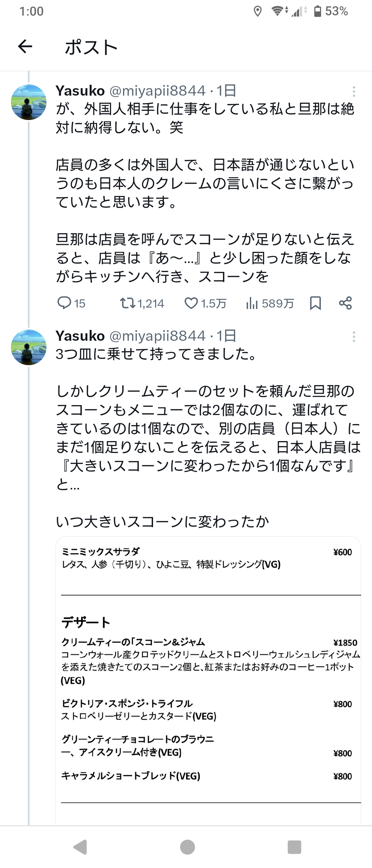The width and height of the screenshot is (372, 868).
Task: Open second post text 3つ皿に乗せて
Action: coord(156,354)
